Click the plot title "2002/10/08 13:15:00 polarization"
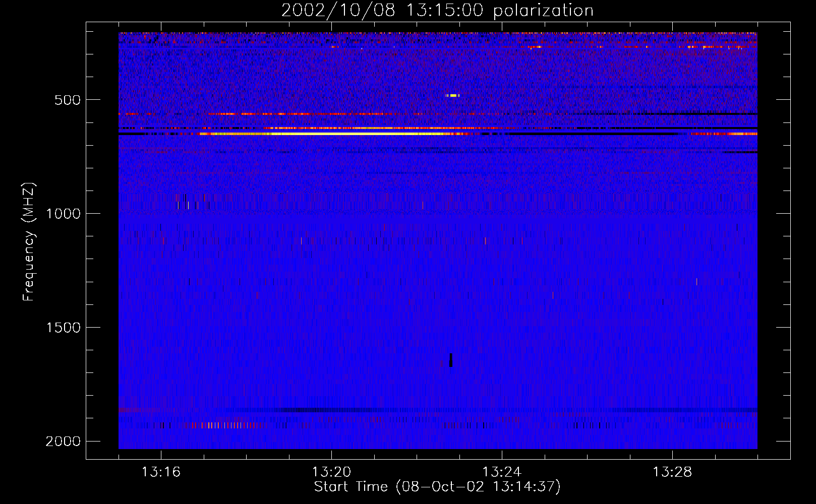The width and height of the screenshot is (816, 504). [x=437, y=11]
